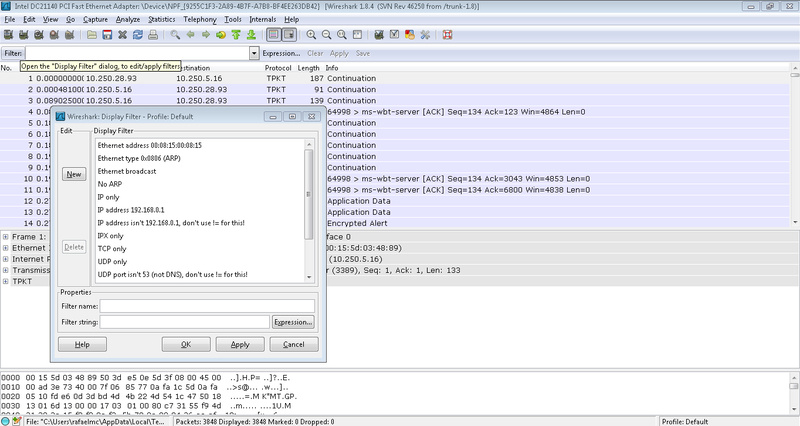Open coloring rules editor

pyautogui.click(x=410, y=35)
